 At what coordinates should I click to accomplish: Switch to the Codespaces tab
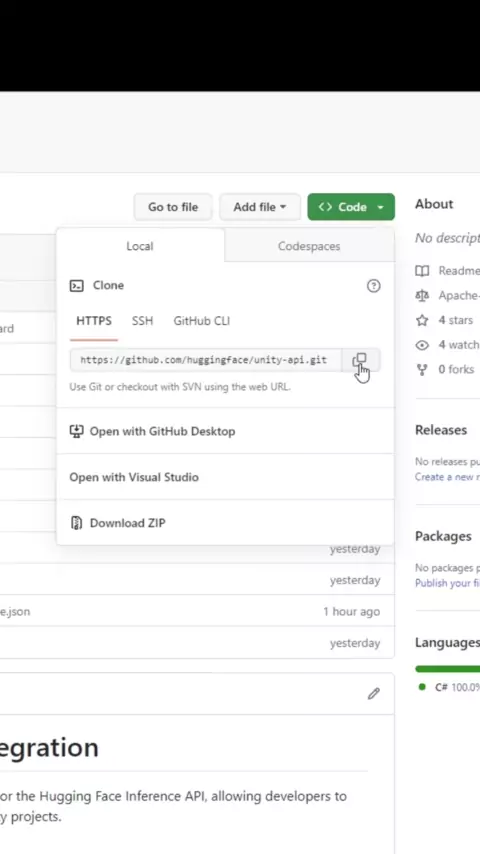[x=309, y=246]
